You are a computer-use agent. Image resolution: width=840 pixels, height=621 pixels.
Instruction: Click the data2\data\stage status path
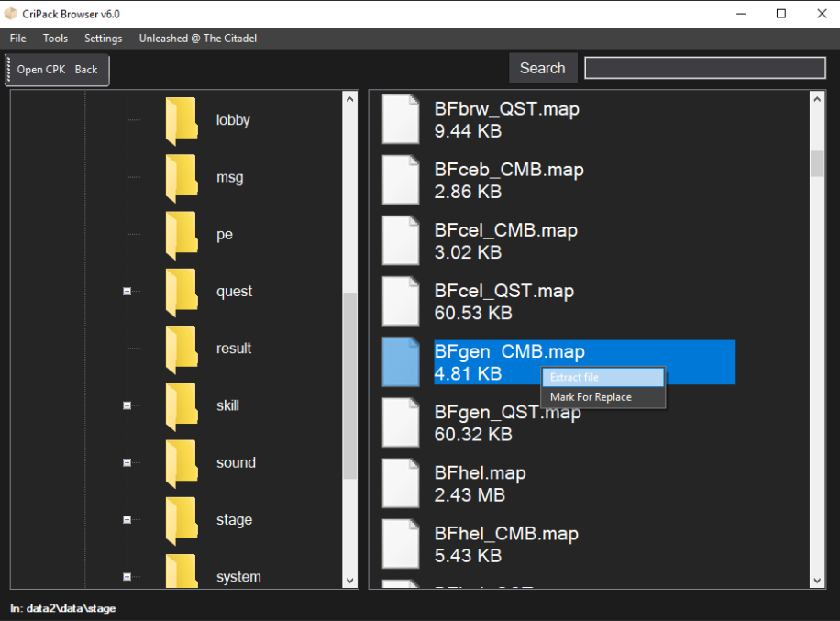72,608
